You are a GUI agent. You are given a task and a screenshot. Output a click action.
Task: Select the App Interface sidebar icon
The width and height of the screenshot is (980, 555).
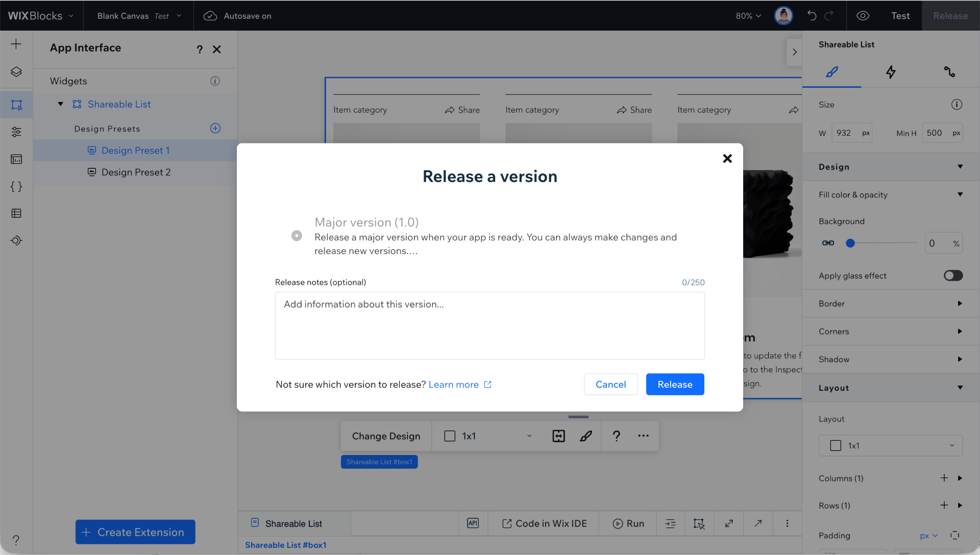tap(16, 105)
